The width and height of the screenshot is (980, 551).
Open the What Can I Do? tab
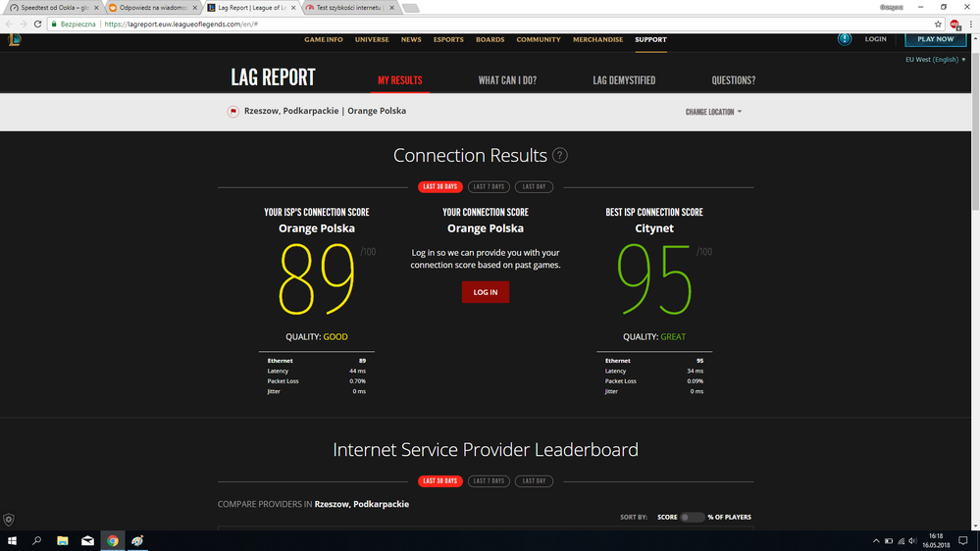(x=507, y=80)
